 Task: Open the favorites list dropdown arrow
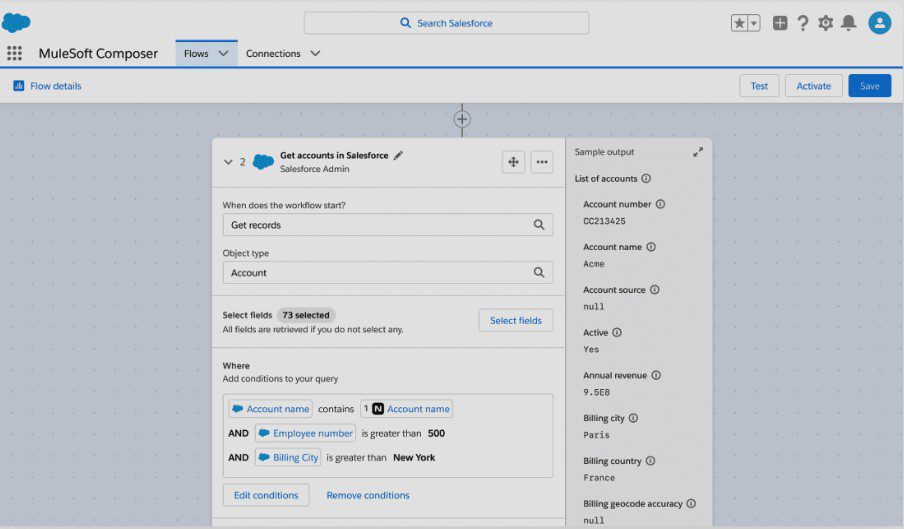click(754, 23)
